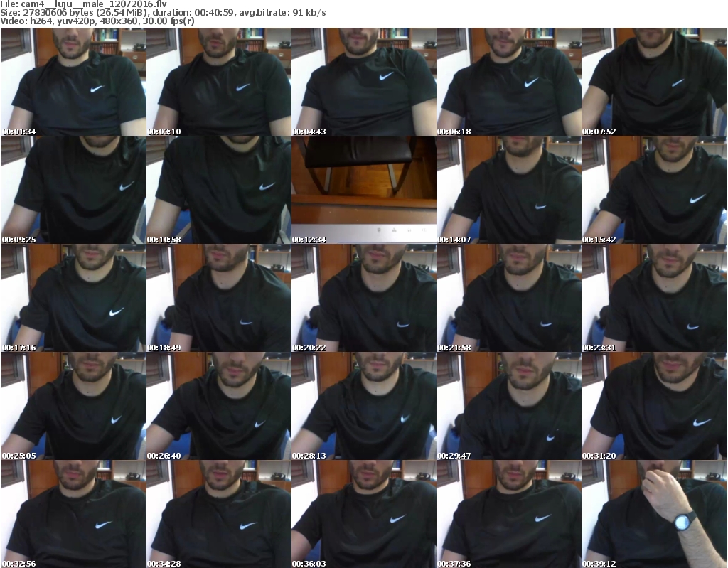The image size is (728, 568).
Task: Open the frame stamped 00:25:05
Action: pos(74,406)
